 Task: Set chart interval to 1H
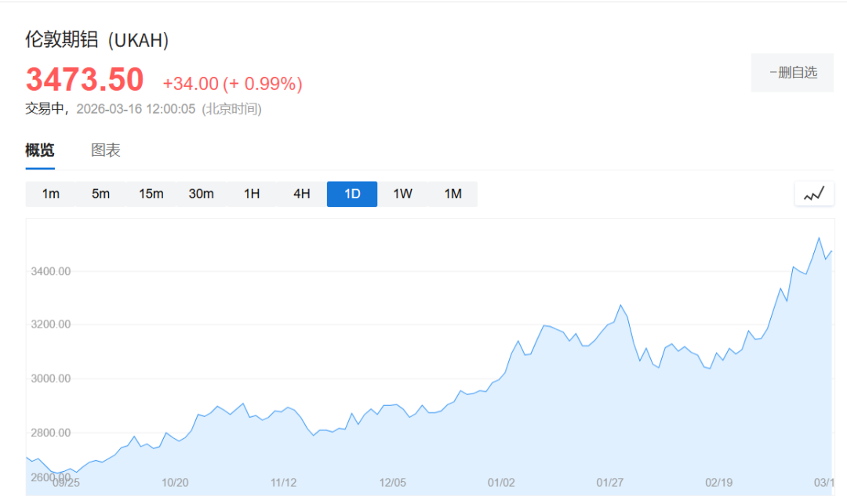pyautogui.click(x=252, y=194)
